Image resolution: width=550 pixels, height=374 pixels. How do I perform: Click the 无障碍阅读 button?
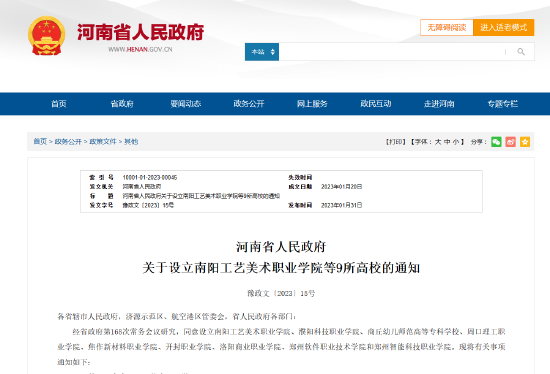[x=447, y=27]
